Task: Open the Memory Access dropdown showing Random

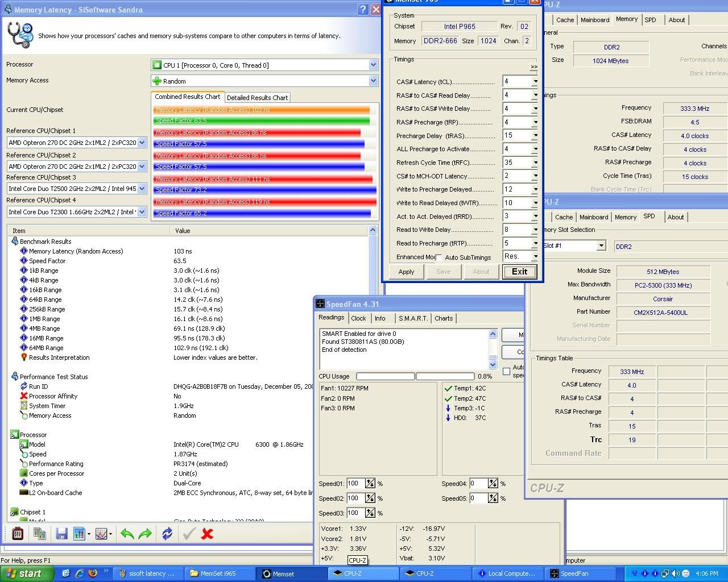Action: coord(373,81)
